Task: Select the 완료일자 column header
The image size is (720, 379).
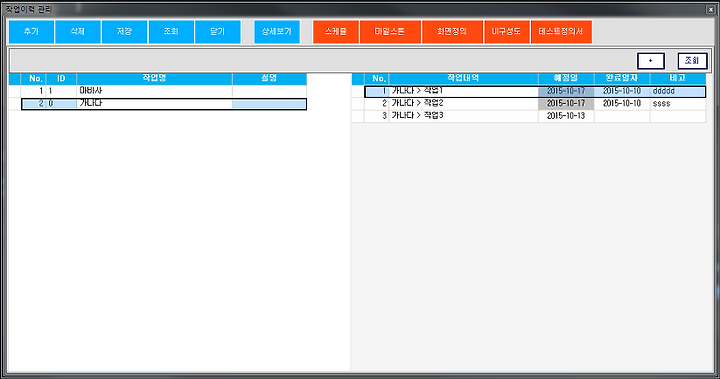Action: coord(622,79)
